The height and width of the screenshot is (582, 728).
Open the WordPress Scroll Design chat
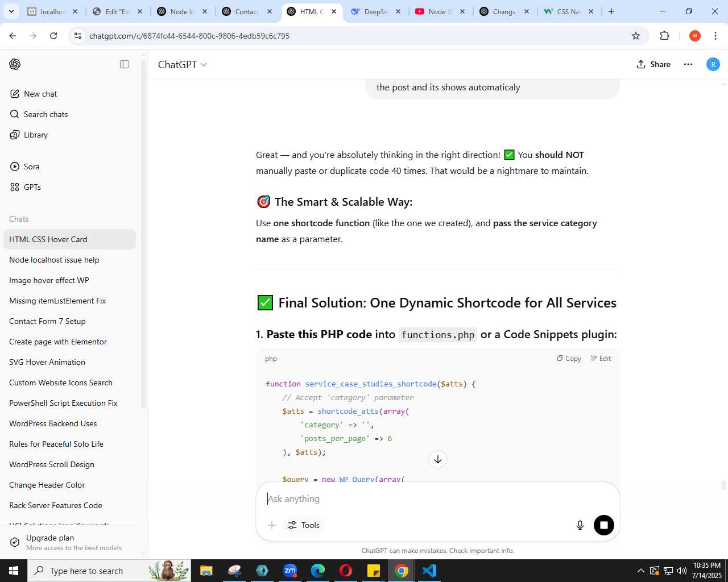[x=69, y=464]
